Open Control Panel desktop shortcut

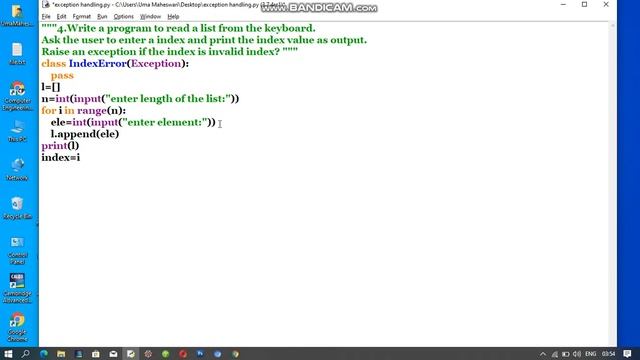coord(17,250)
